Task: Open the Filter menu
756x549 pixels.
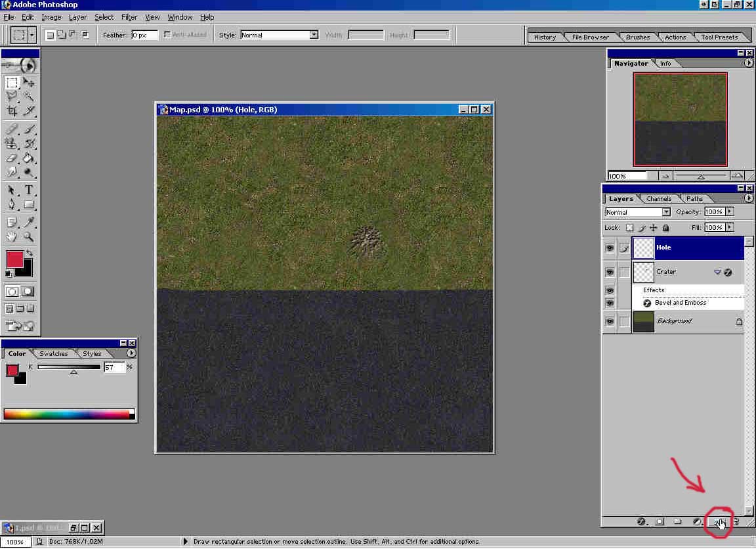Action: point(129,17)
